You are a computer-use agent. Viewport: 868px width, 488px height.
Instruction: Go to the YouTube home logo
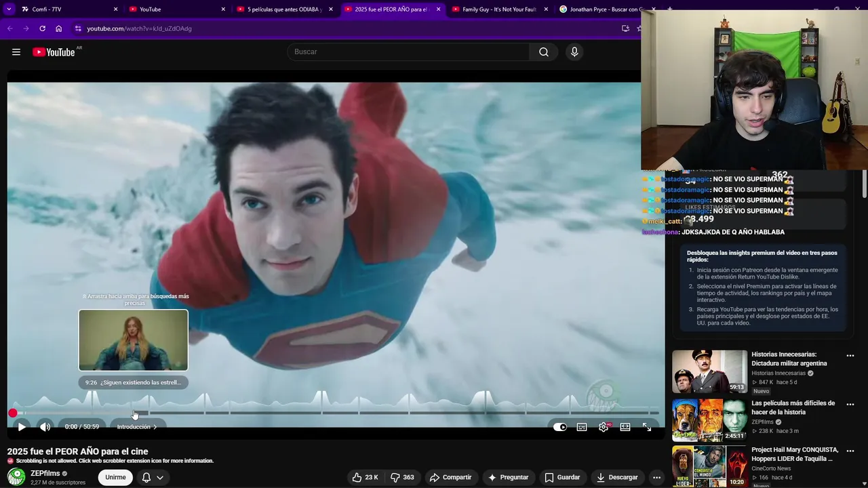(x=54, y=52)
